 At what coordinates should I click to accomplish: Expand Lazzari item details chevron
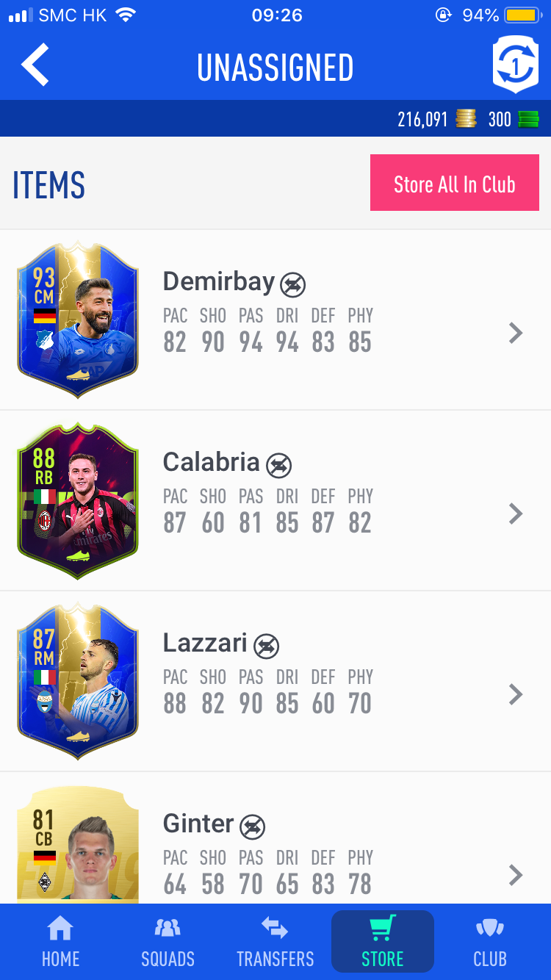pyautogui.click(x=516, y=694)
